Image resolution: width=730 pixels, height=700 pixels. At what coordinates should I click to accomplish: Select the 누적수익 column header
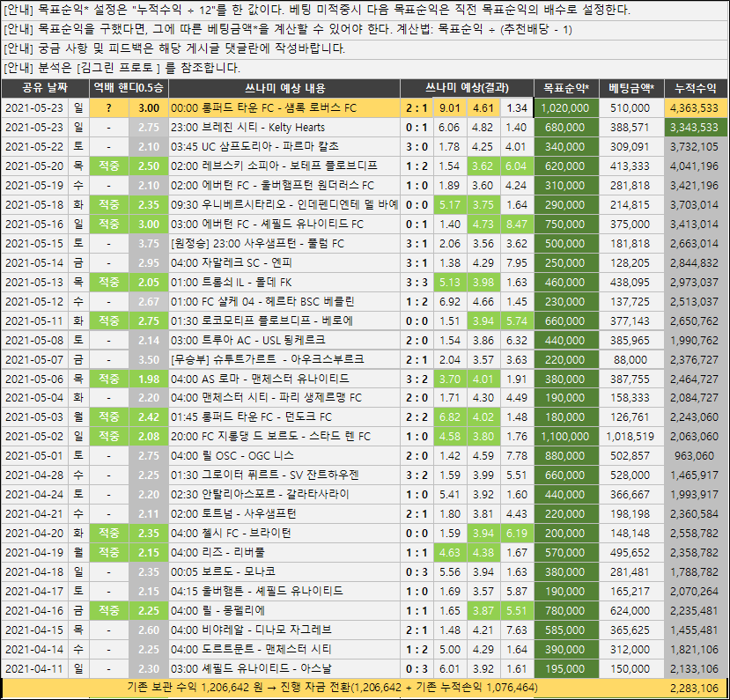pyautogui.click(x=696, y=88)
